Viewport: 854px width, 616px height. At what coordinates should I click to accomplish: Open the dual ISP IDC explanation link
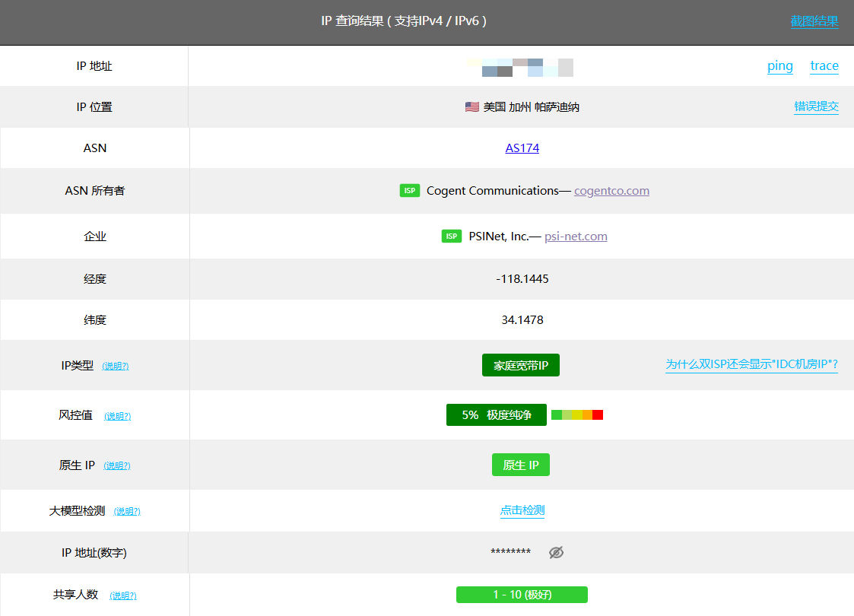(751, 365)
